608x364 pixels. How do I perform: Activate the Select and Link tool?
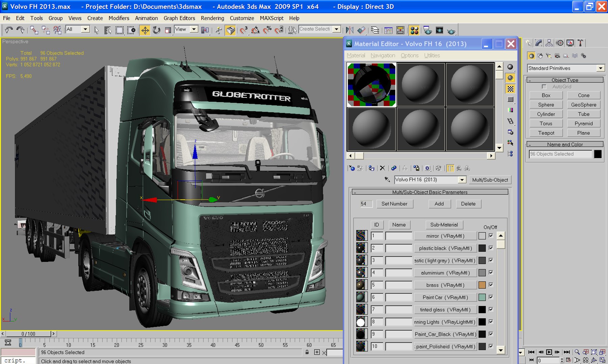[34, 30]
